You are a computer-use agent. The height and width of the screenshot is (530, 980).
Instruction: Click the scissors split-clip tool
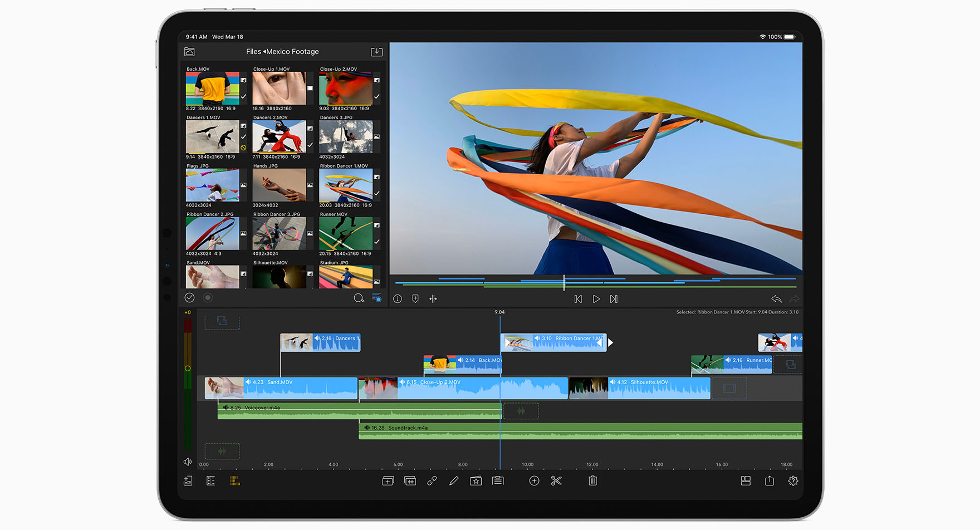[556, 481]
